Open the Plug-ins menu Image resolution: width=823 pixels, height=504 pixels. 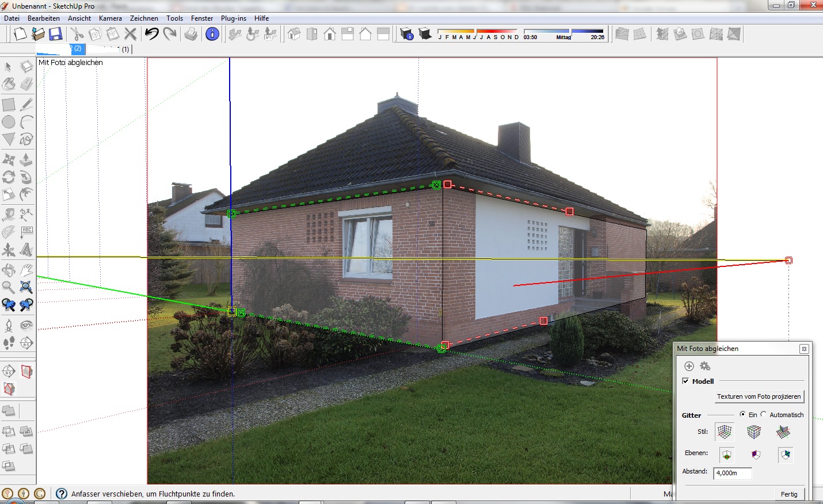[234, 18]
